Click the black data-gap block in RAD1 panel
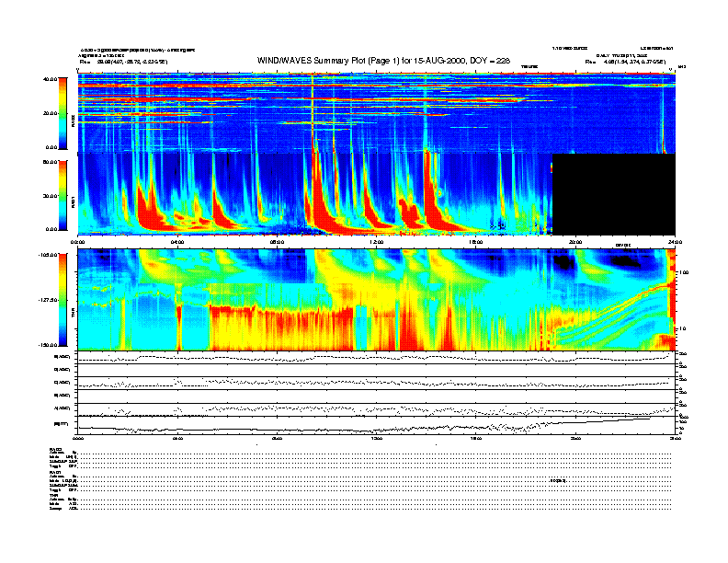Viewport: 728px width, 563px height. tap(614, 194)
